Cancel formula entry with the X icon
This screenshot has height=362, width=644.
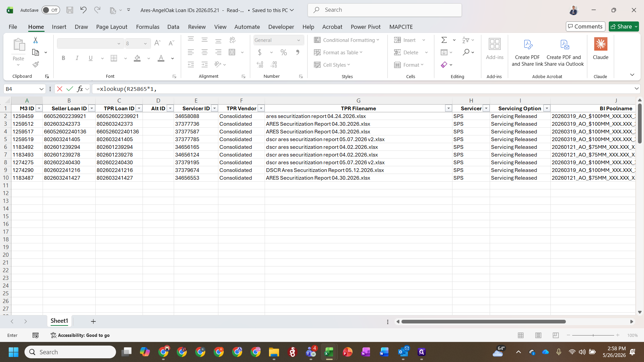tap(60, 89)
